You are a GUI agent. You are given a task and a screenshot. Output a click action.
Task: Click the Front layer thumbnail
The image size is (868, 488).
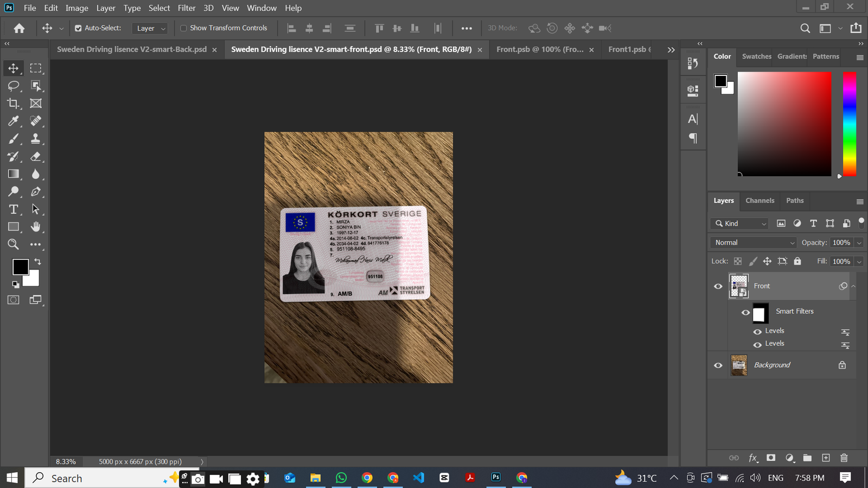click(x=739, y=286)
